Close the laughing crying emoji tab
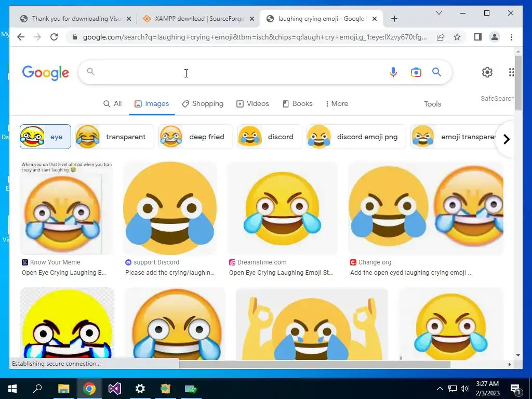532x399 pixels. pyautogui.click(x=374, y=19)
